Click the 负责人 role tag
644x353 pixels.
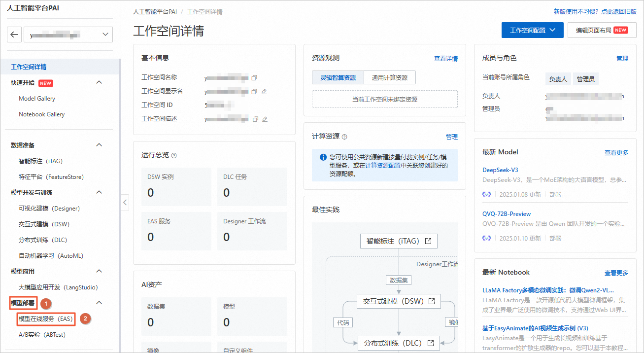click(x=558, y=79)
